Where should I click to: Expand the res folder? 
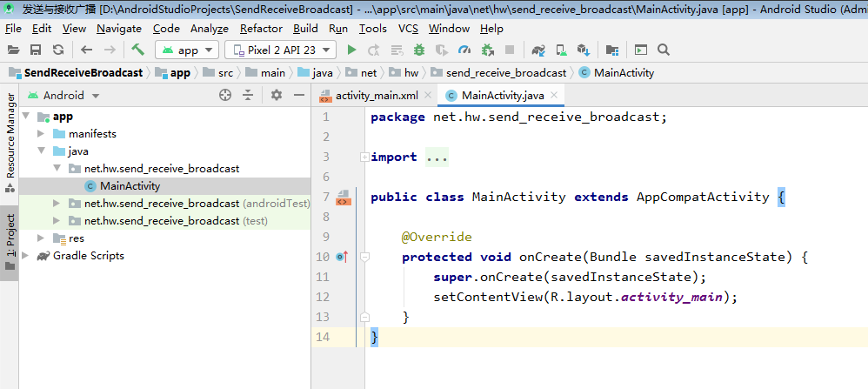pos(41,238)
